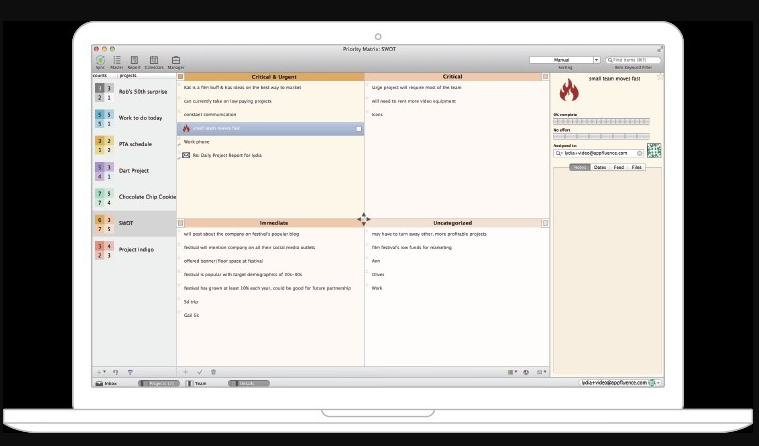Toggle the Uncategorized quadrant header checkbox
This screenshot has height=446, width=759.
click(x=545, y=223)
